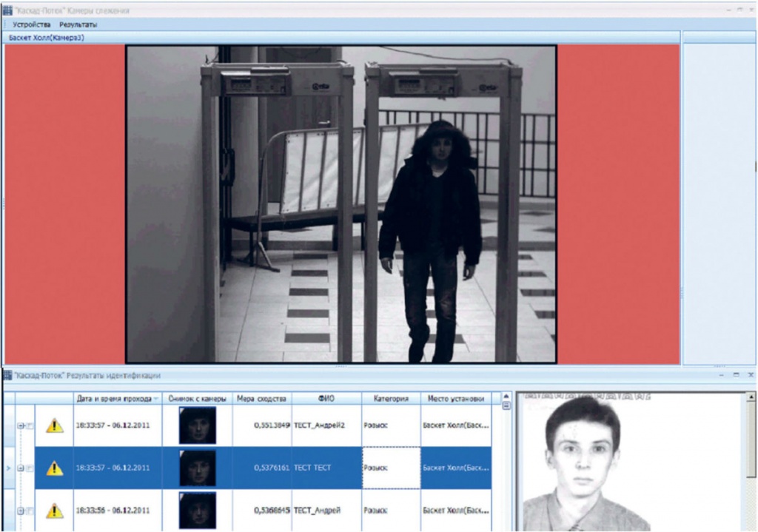This screenshot has width=758, height=532.
Task: Tick the checkbox in ТЕСТ_Андрей row
Action: 30,511
